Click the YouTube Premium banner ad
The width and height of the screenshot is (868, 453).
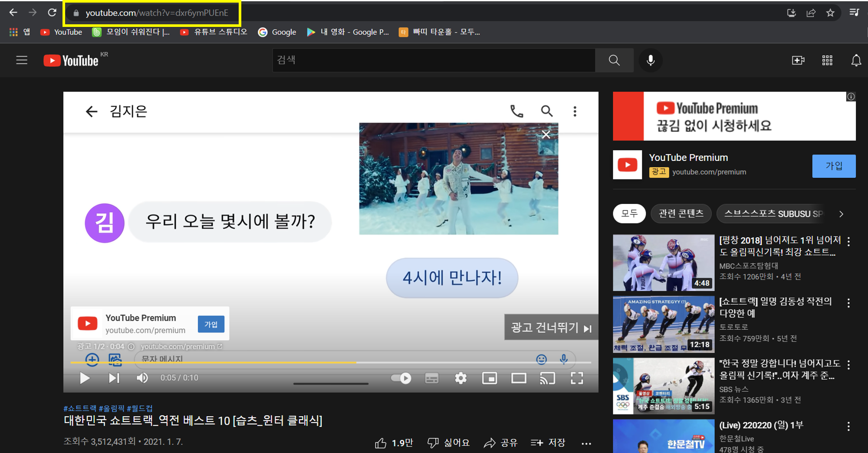pos(734,116)
